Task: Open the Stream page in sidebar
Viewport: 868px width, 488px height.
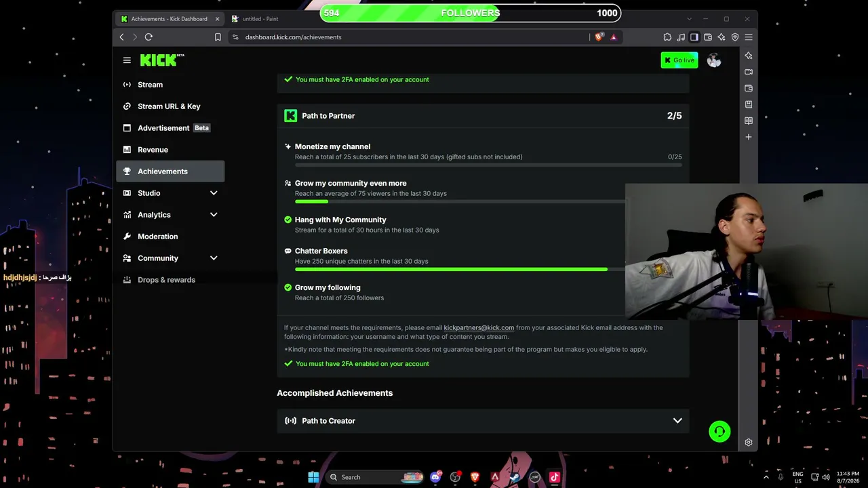Action: click(x=170, y=85)
